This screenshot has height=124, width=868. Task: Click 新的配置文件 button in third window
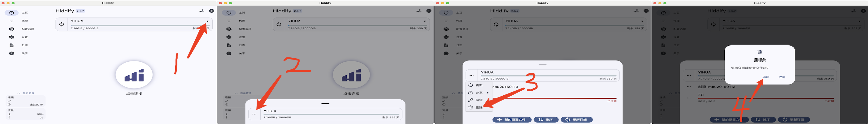512,120
